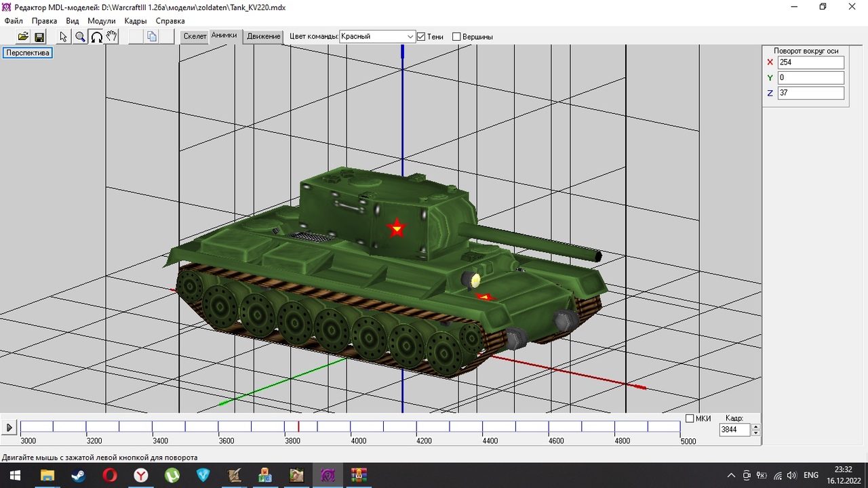Open the Правка menu

[45, 21]
